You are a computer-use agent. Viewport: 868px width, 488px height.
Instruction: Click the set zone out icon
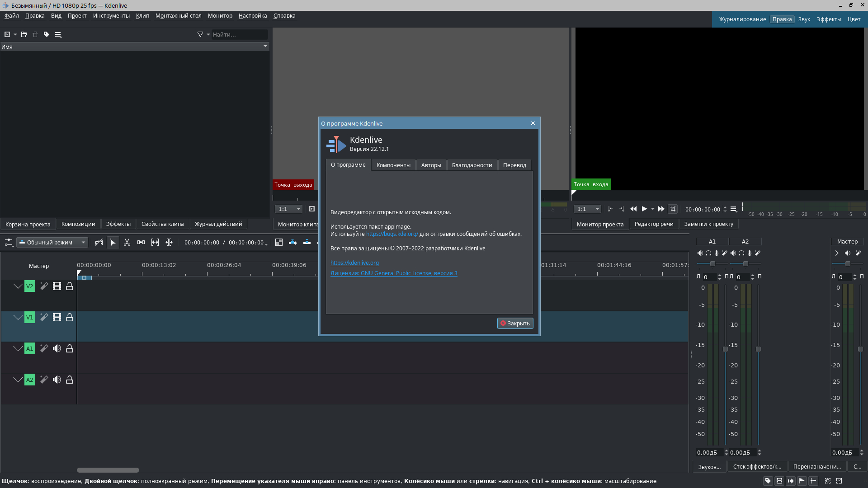coord(622,209)
